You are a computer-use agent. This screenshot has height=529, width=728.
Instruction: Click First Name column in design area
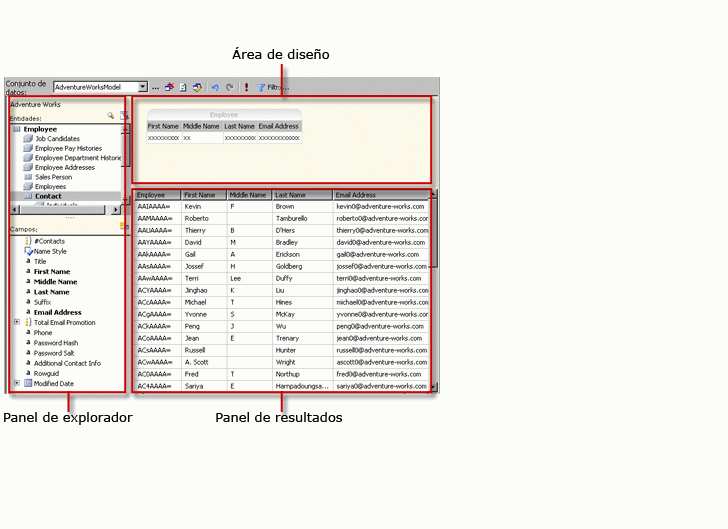pos(163,126)
